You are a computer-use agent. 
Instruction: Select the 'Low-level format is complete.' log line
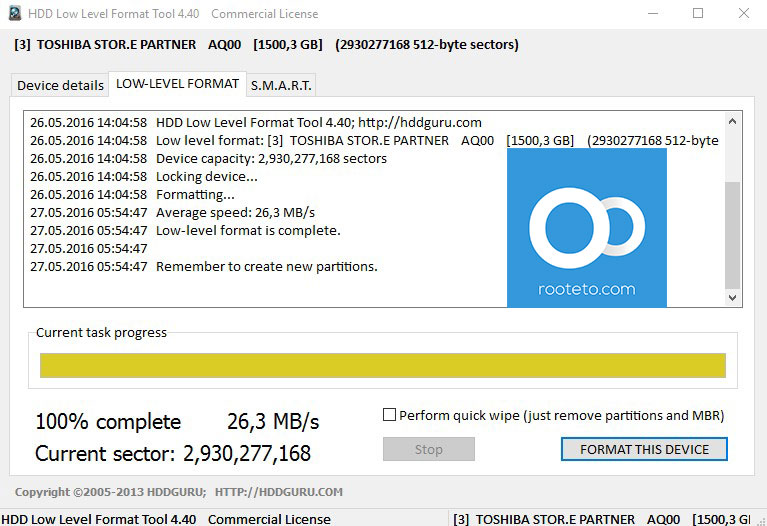tap(185, 230)
